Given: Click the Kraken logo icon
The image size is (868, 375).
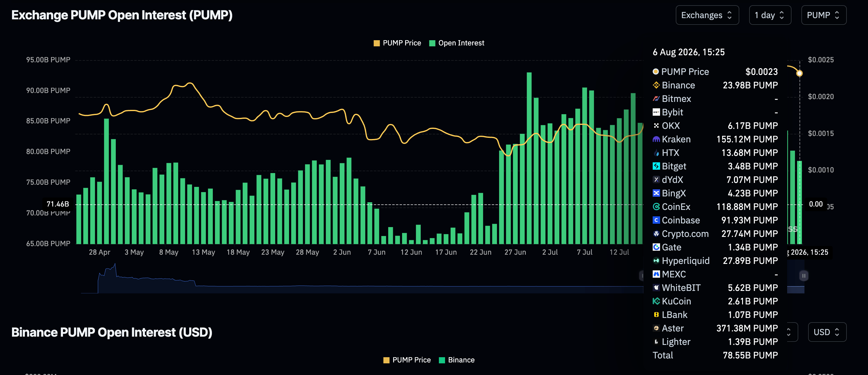Looking at the screenshot, I should tap(656, 139).
